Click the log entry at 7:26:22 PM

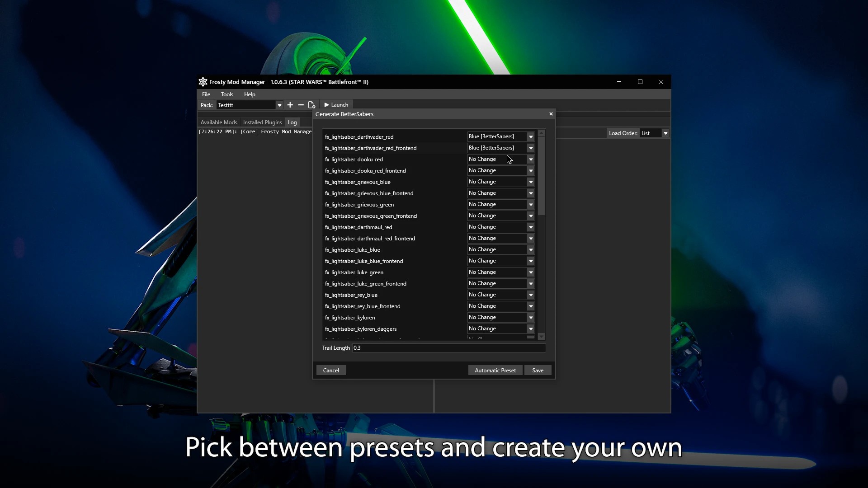point(255,132)
